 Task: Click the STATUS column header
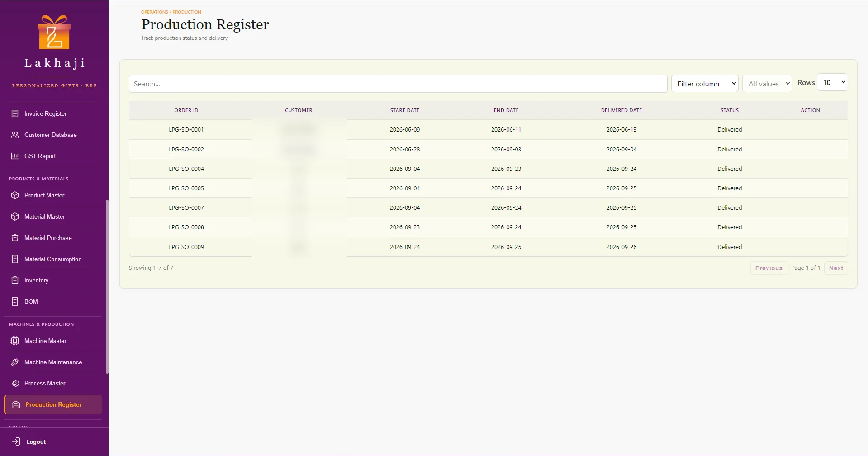pyautogui.click(x=730, y=110)
